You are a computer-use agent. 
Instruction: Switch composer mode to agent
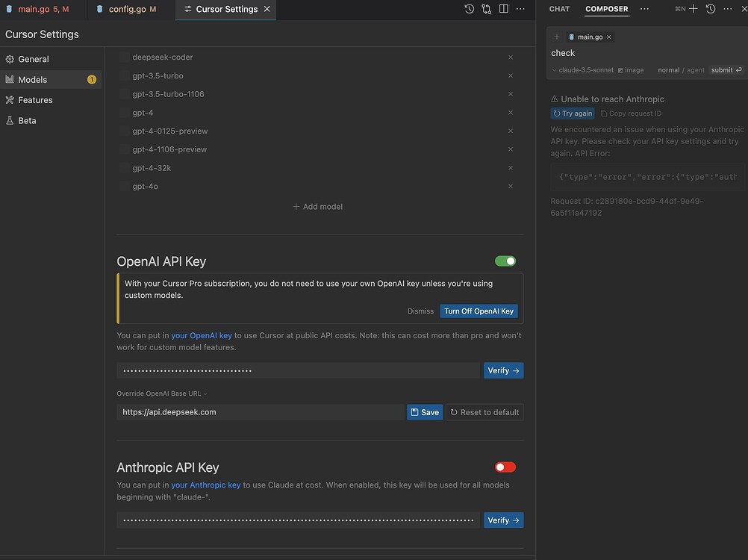[694, 69]
